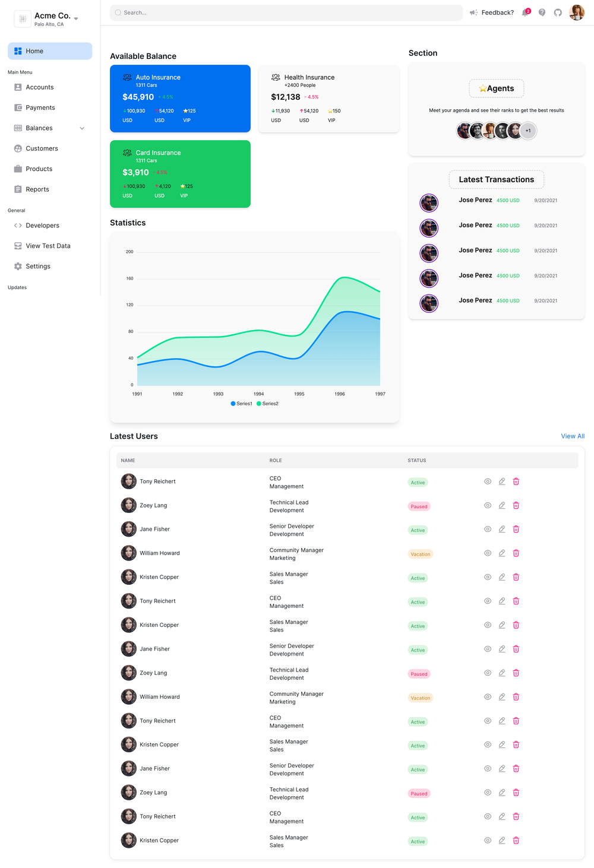Screen dimensions: 594x868
Task: View details of last Zoey Lang row
Action: tap(488, 793)
